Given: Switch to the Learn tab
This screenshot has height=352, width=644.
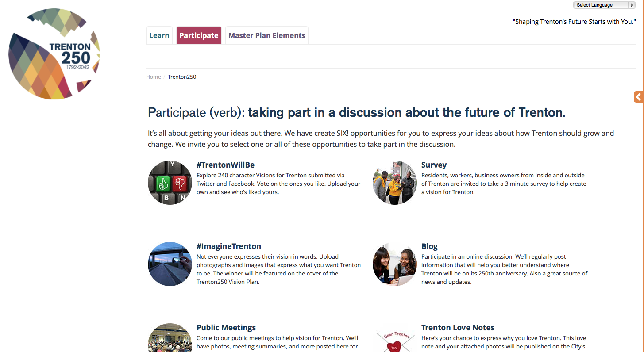Looking at the screenshot, I should pyautogui.click(x=159, y=36).
